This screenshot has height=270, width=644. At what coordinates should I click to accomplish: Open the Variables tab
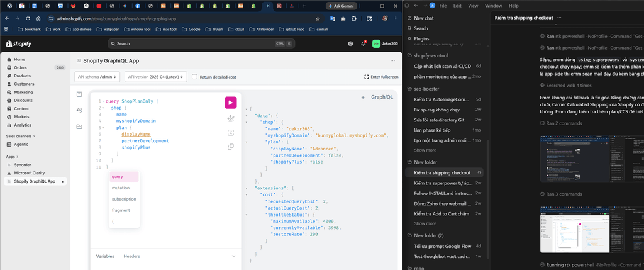coord(105,256)
